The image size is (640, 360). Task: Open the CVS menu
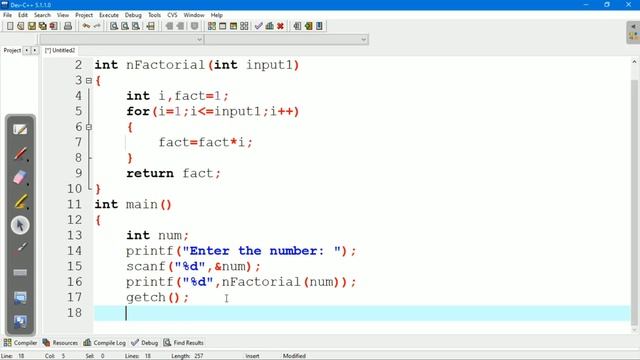(x=172, y=15)
